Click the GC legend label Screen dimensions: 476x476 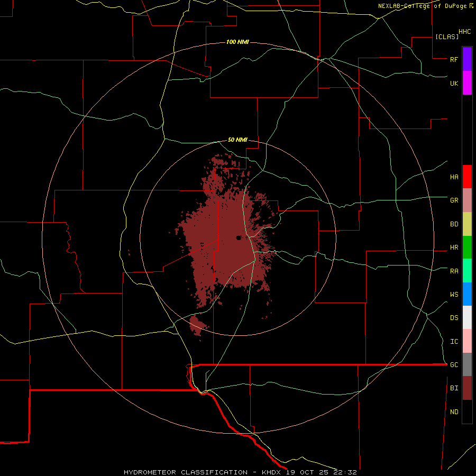454,364
